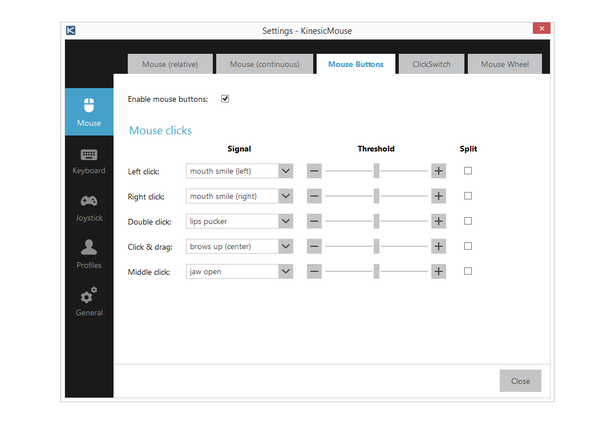Click the Close button at bottom

(520, 381)
